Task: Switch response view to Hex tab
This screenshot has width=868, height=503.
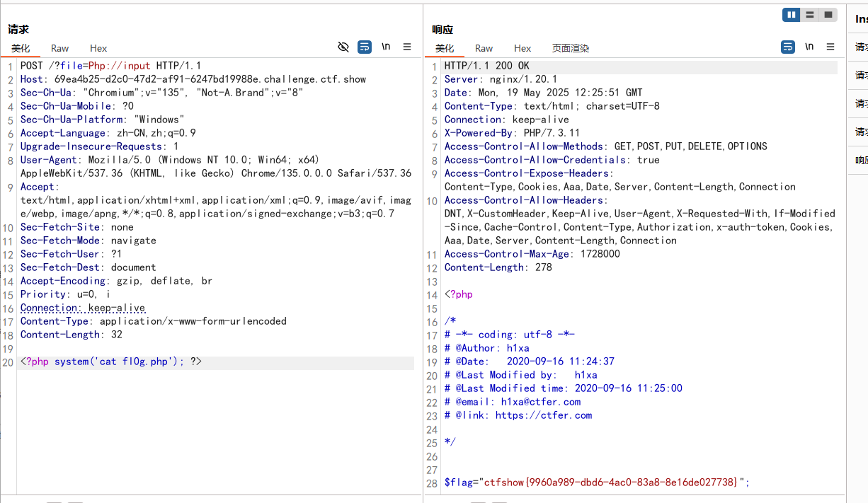Action: [522, 48]
